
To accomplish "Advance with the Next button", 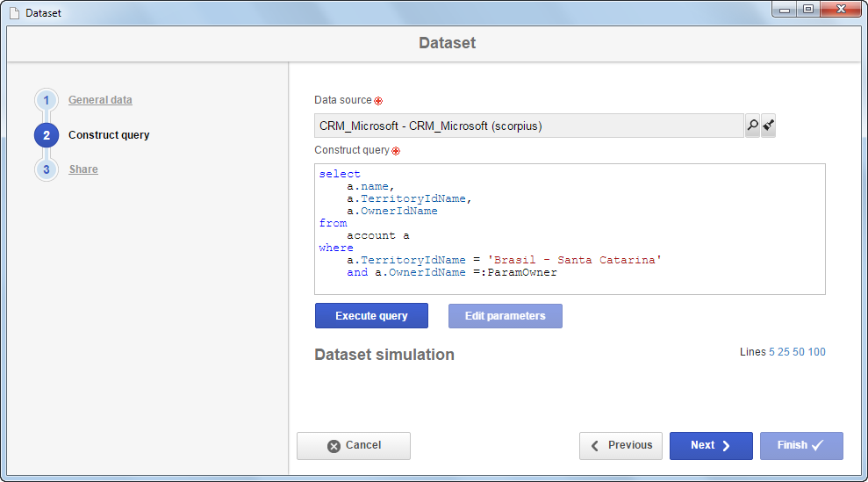I will pos(712,446).
